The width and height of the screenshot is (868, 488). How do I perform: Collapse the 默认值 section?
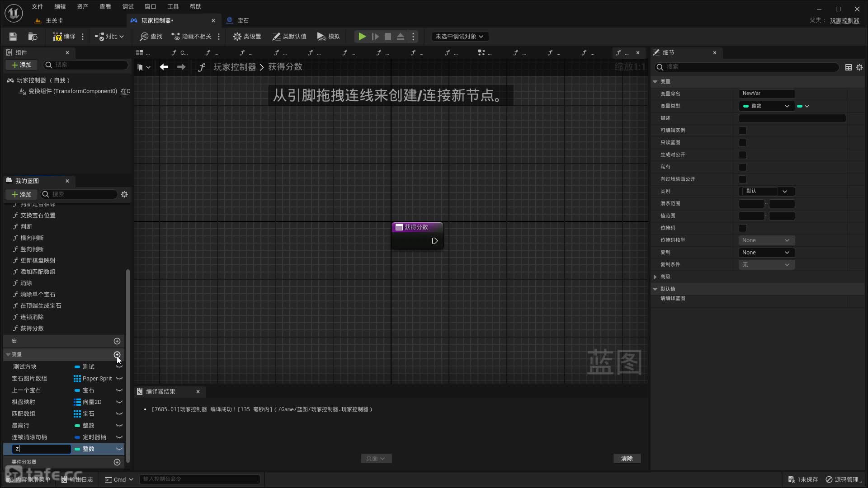[x=655, y=289]
